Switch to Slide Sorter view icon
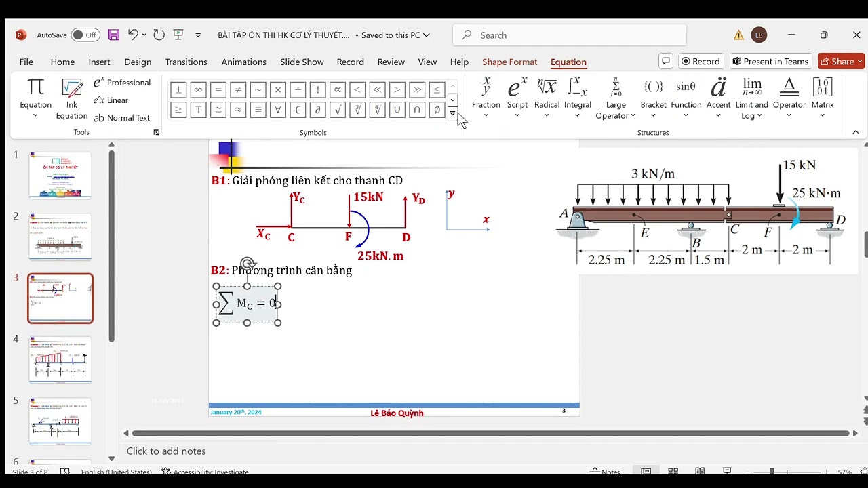The image size is (868, 488). click(x=673, y=472)
